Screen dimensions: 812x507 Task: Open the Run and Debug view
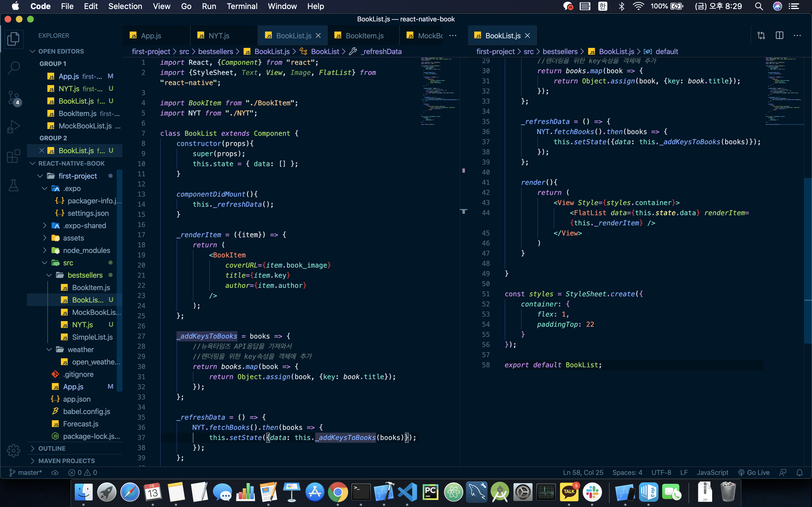[x=14, y=127]
